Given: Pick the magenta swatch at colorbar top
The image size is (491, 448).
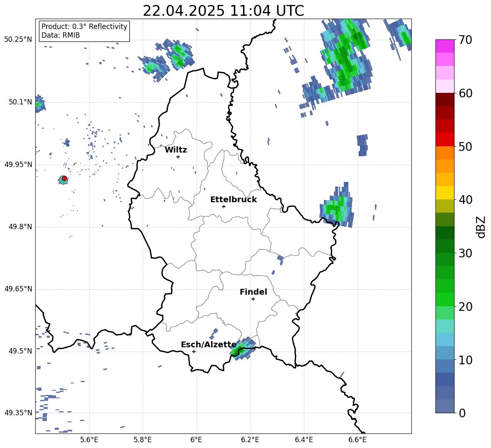Looking at the screenshot, I should [x=445, y=46].
